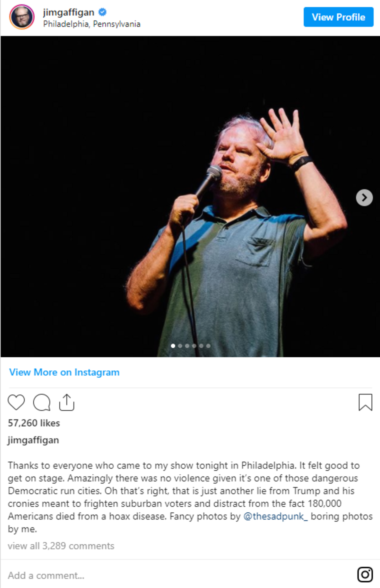Click the verified badge beside jimgaffigan
Screen dimensions: 380x588
click(x=103, y=12)
